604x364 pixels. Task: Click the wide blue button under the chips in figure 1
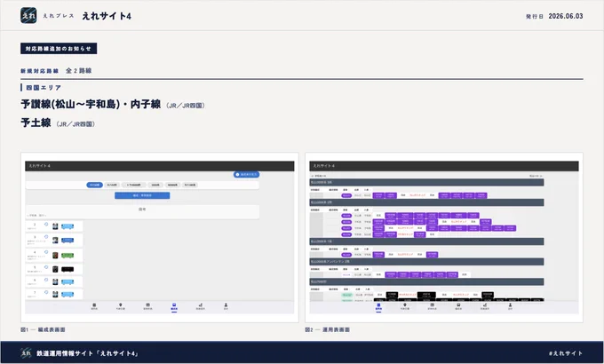click(142, 195)
